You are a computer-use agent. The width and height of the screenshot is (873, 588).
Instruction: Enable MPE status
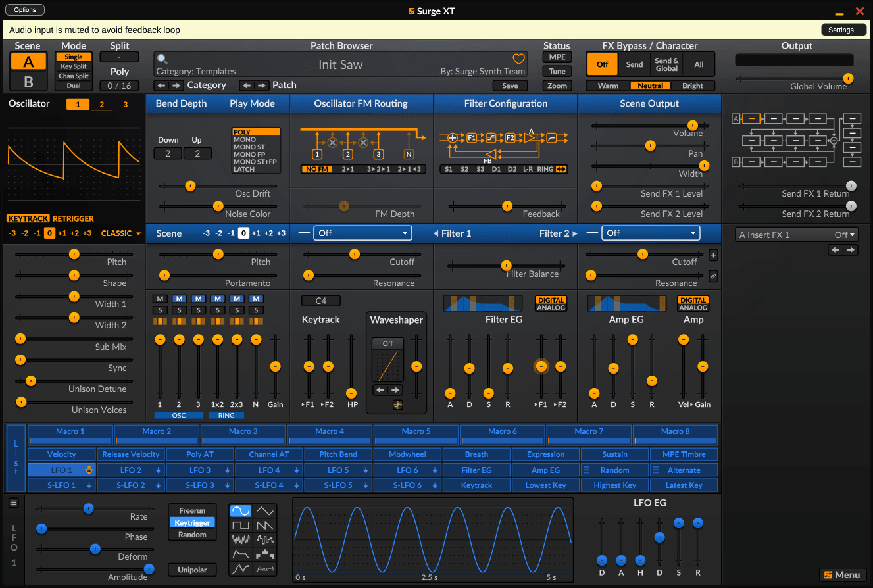[x=557, y=57]
